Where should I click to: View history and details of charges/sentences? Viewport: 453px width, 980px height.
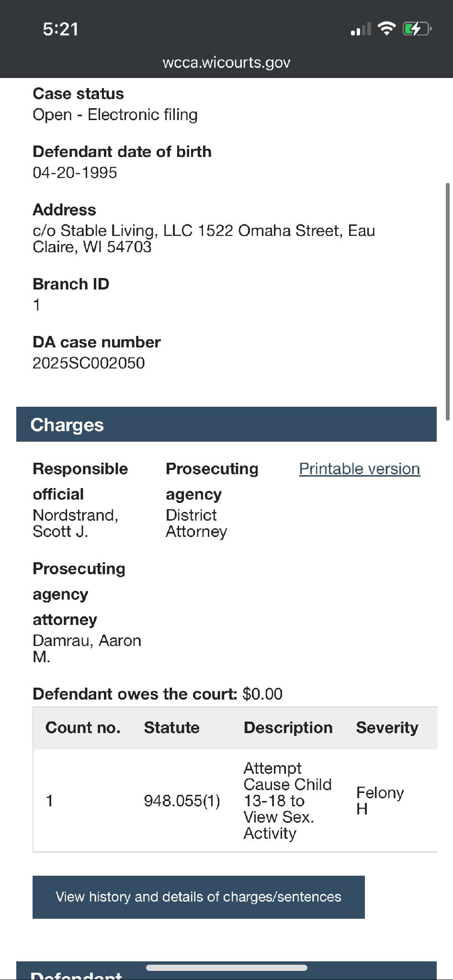tap(198, 897)
